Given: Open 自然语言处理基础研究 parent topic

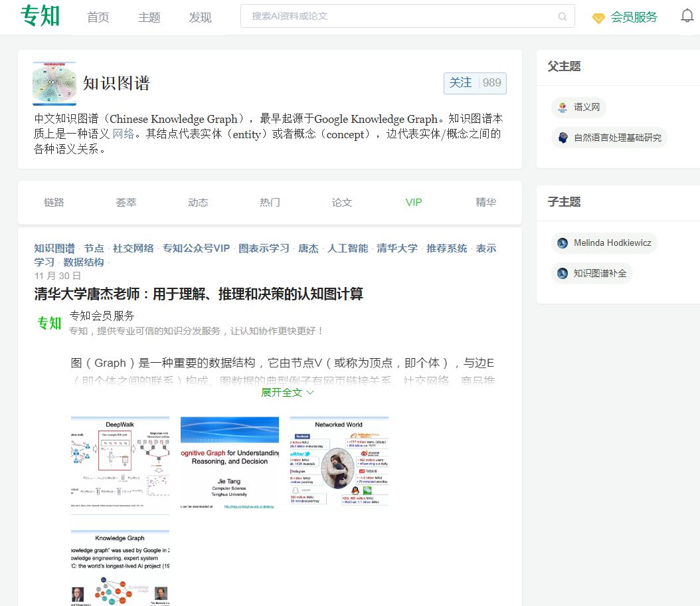Looking at the screenshot, I should tap(610, 138).
